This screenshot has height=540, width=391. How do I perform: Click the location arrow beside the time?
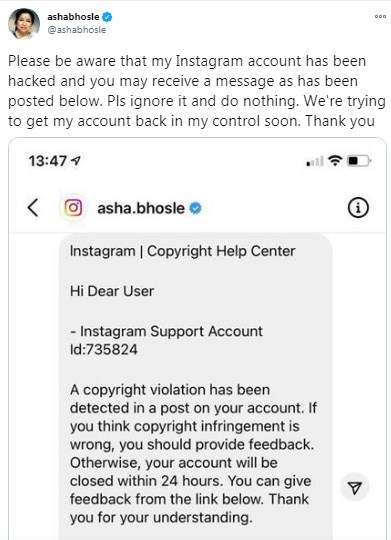click(x=75, y=160)
